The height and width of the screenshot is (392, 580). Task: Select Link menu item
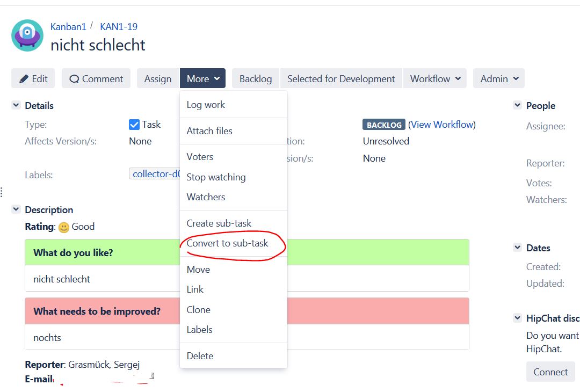[x=234, y=289]
